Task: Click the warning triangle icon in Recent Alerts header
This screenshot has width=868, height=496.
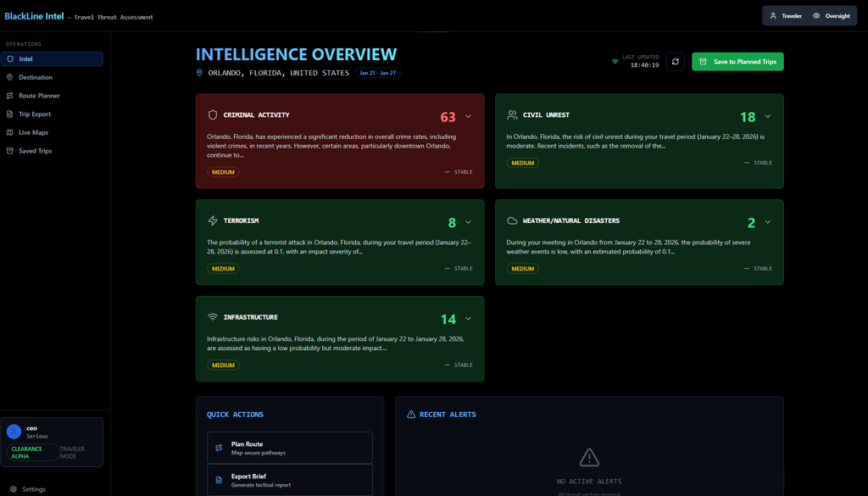Action: coord(411,414)
